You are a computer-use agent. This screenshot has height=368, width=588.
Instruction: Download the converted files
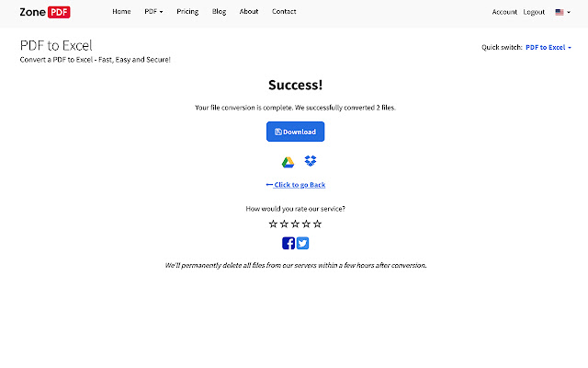pos(296,132)
